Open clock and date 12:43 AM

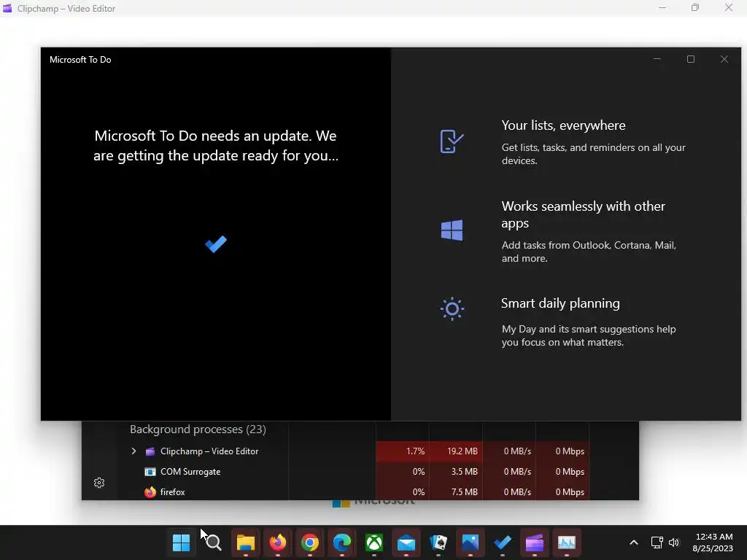pos(713,542)
